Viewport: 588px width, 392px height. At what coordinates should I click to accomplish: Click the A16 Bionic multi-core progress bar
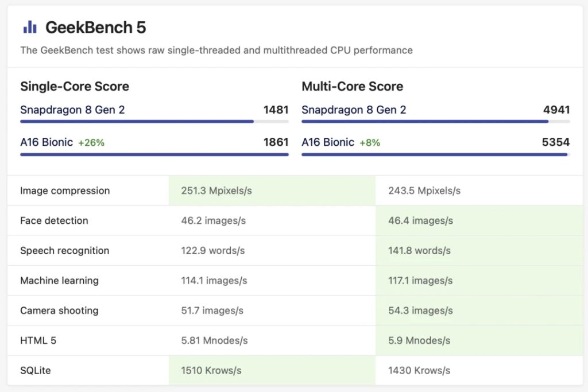[x=436, y=154]
